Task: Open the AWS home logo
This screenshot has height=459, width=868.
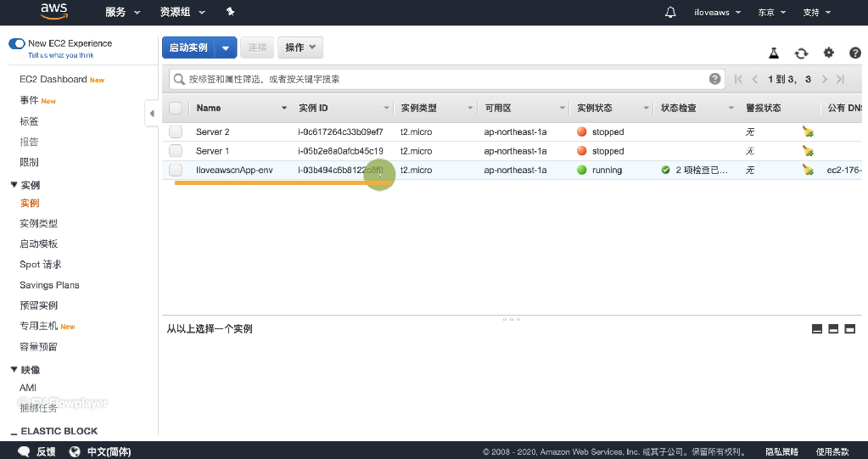Action: pyautogui.click(x=53, y=11)
